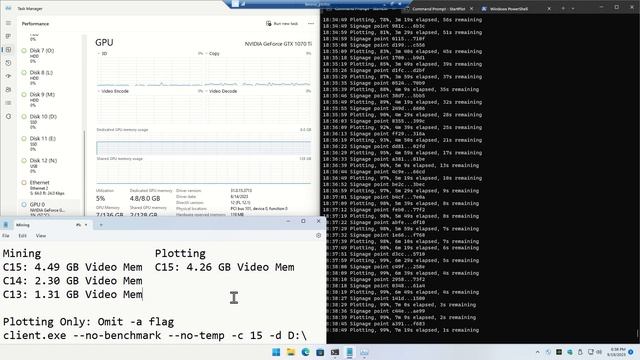Select Disk 12 (N:) in performance list
The width and height of the screenshot is (640, 360).
pos(50,165)
